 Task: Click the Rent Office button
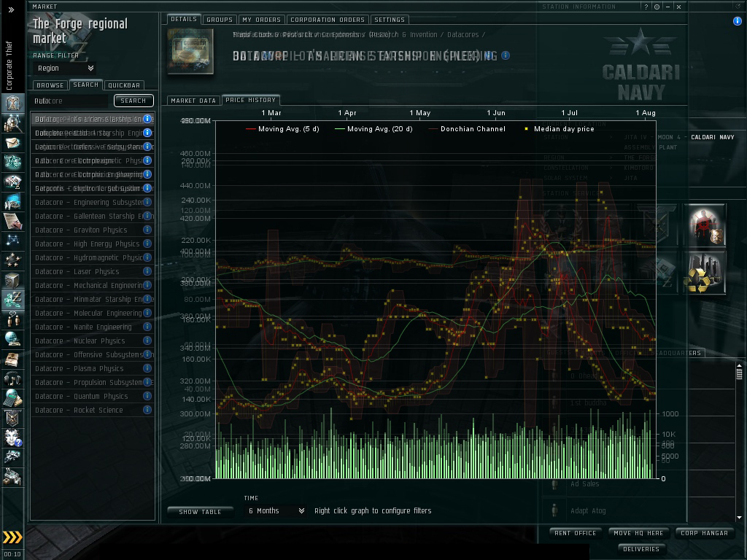tap(576, 533)
